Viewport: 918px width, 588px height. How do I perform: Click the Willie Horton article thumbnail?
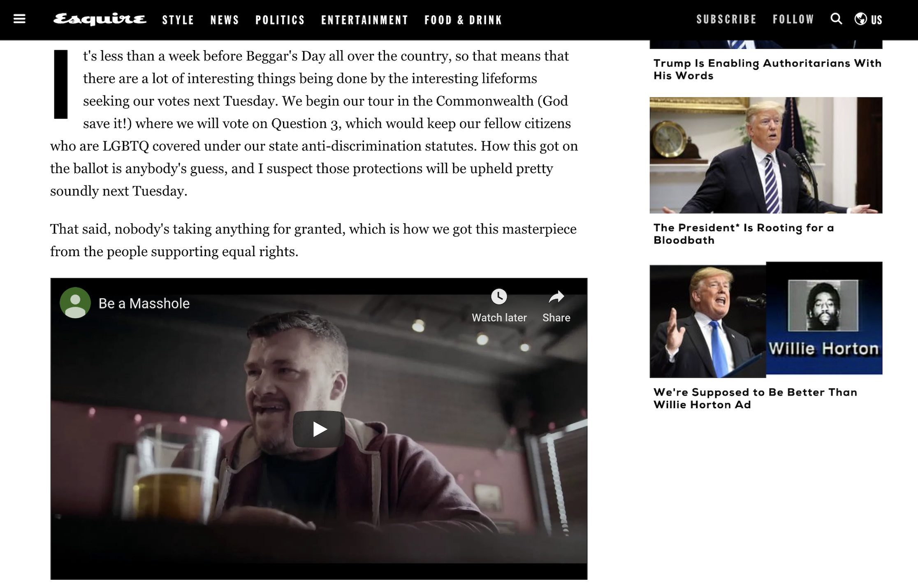click(766, 319)
